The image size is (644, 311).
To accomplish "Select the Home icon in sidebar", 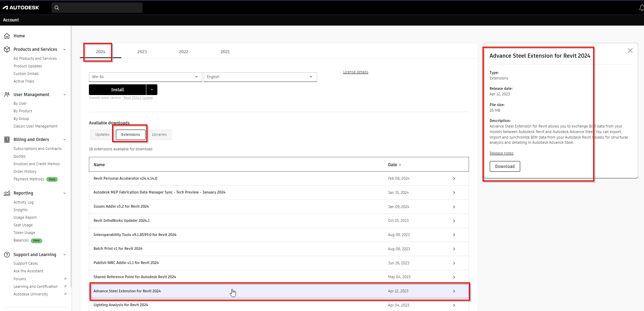I will [7, 36].
